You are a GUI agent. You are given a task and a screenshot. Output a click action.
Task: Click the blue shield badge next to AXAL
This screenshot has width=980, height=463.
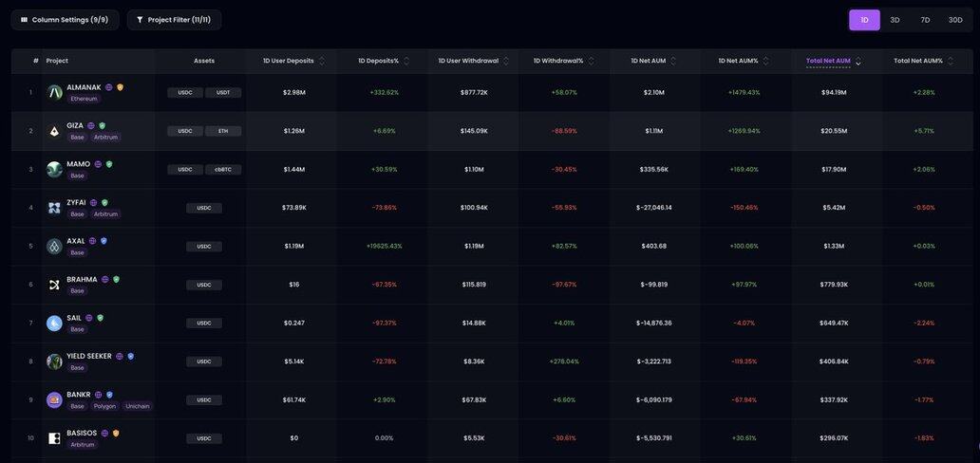click(104, 241)
